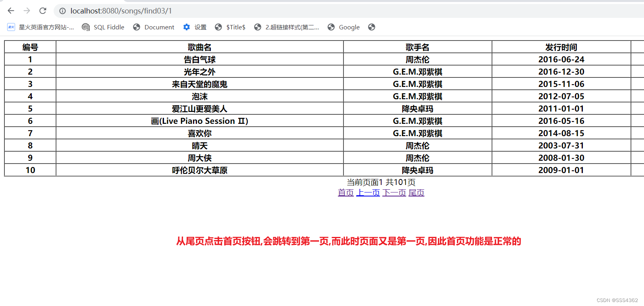The image size is (644, 306).
Task: Select the release date 2011-01-01
Action: (x=561, y=109)
